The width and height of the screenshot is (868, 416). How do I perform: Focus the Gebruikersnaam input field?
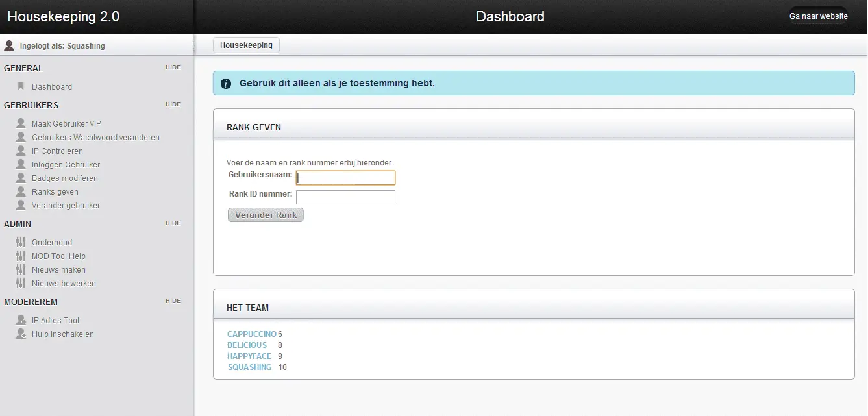click(345, 178)
